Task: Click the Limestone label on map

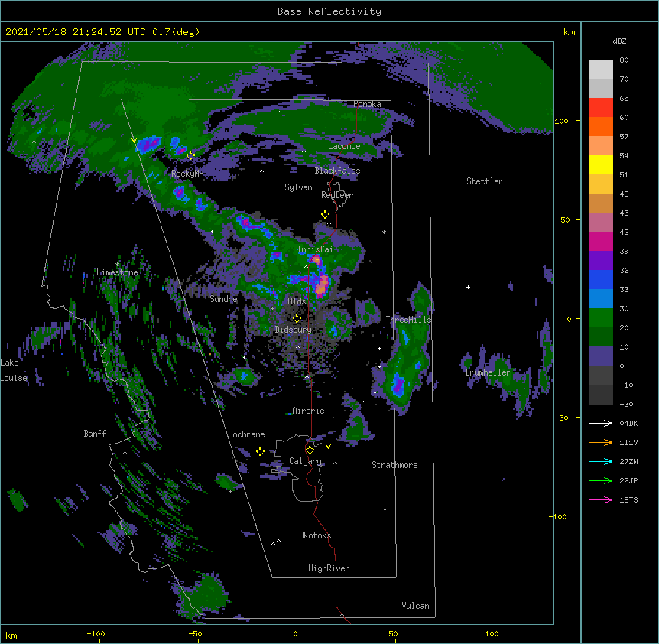Action: click(117, 272)
